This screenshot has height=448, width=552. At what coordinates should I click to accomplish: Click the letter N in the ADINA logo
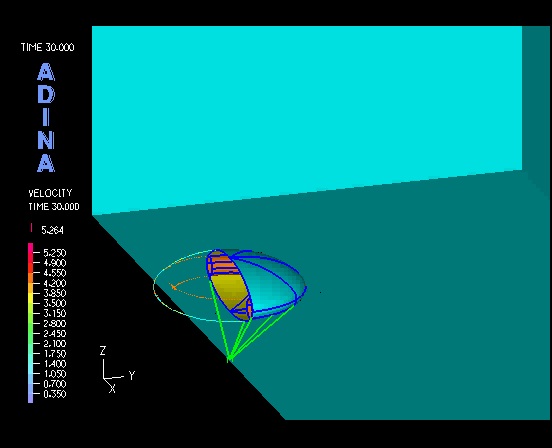pos(46,140)
